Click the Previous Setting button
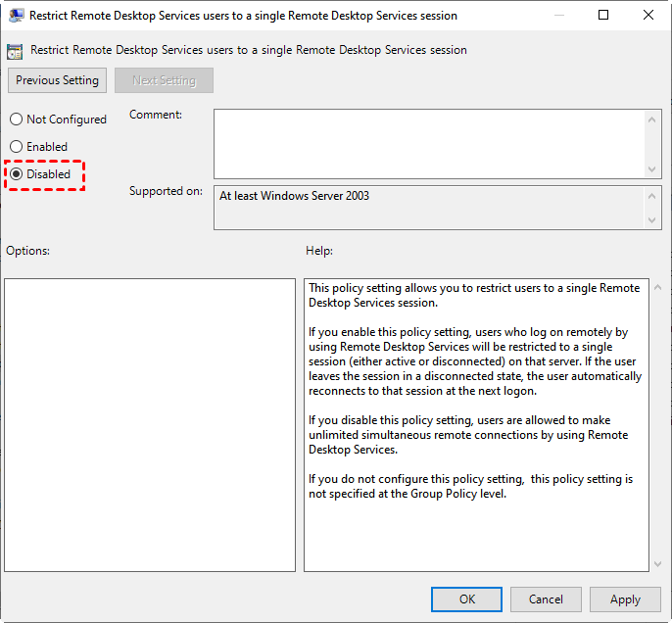672x623 pixels. (57, 80)
